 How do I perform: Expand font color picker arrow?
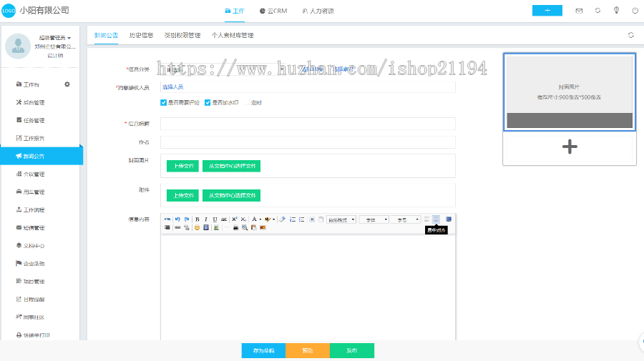260,219
